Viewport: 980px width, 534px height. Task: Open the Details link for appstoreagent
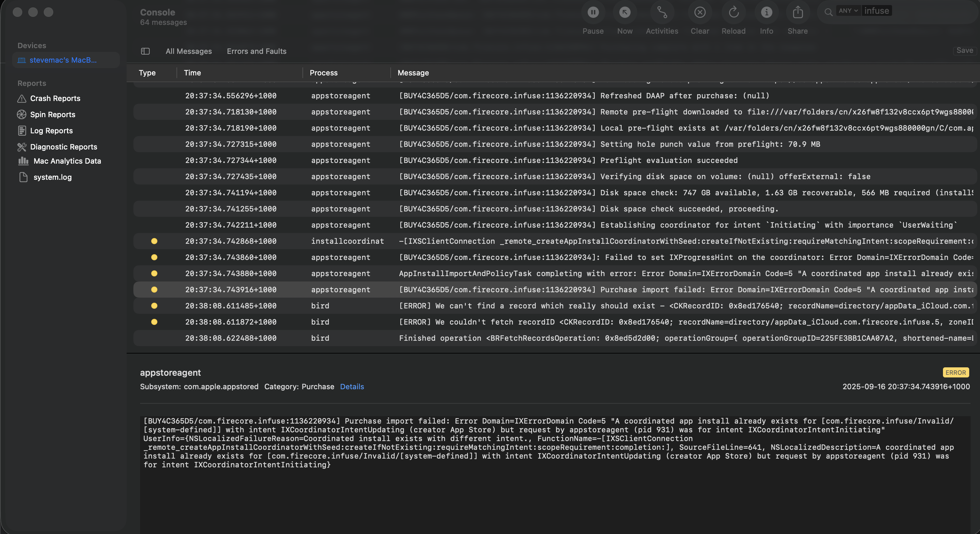352,387
